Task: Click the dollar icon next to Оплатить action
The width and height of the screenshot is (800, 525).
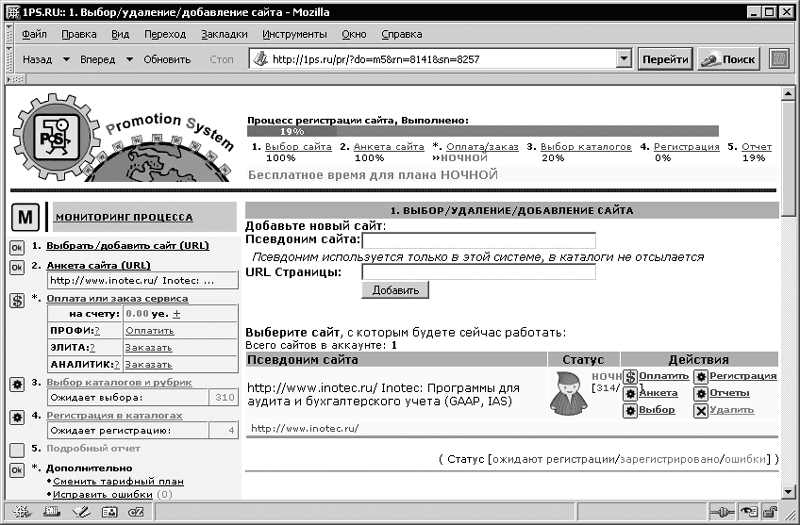Action: pyautogui.click(x=631, y=377)
